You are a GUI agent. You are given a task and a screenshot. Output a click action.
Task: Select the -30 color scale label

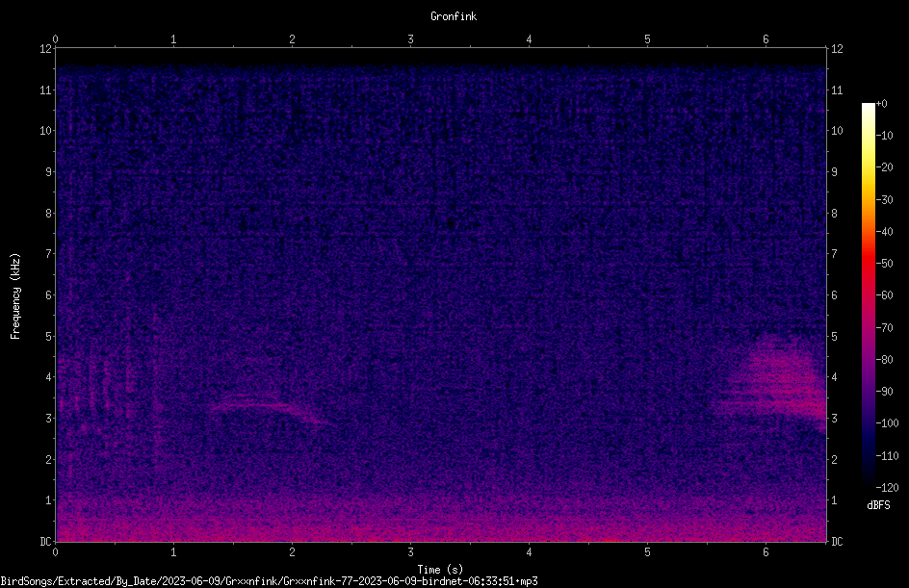click(884, 200)
